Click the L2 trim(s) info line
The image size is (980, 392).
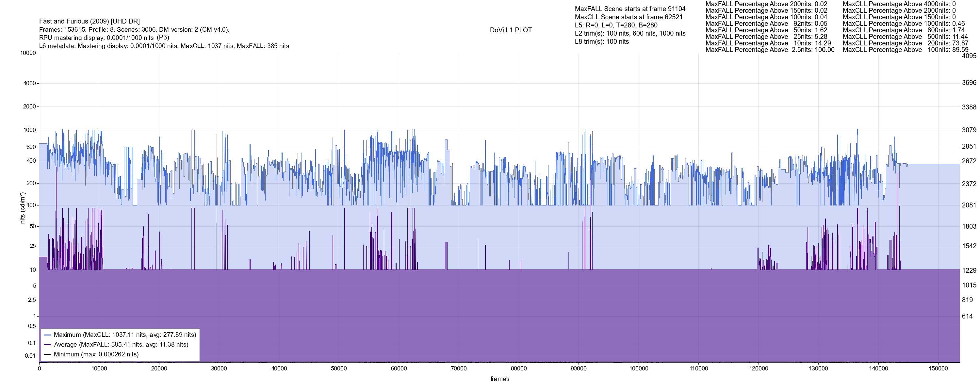(x=630, y=34)
